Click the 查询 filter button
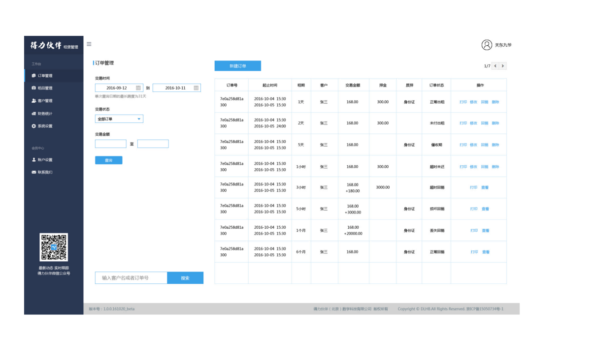 click(x=108, y=160)
